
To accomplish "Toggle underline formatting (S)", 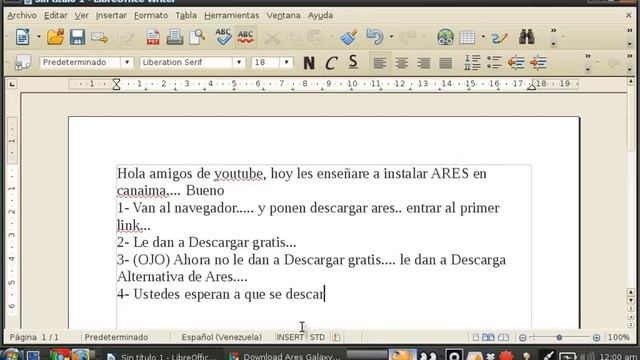I will (x=353, y=62).
